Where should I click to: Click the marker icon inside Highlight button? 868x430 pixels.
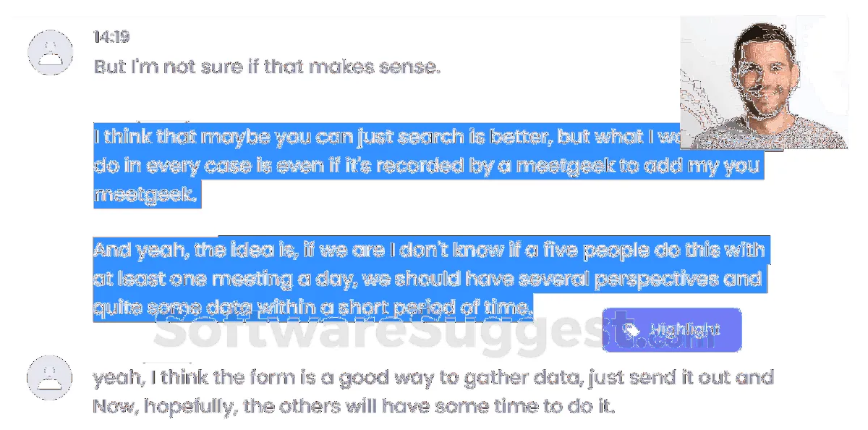point(631,330)
